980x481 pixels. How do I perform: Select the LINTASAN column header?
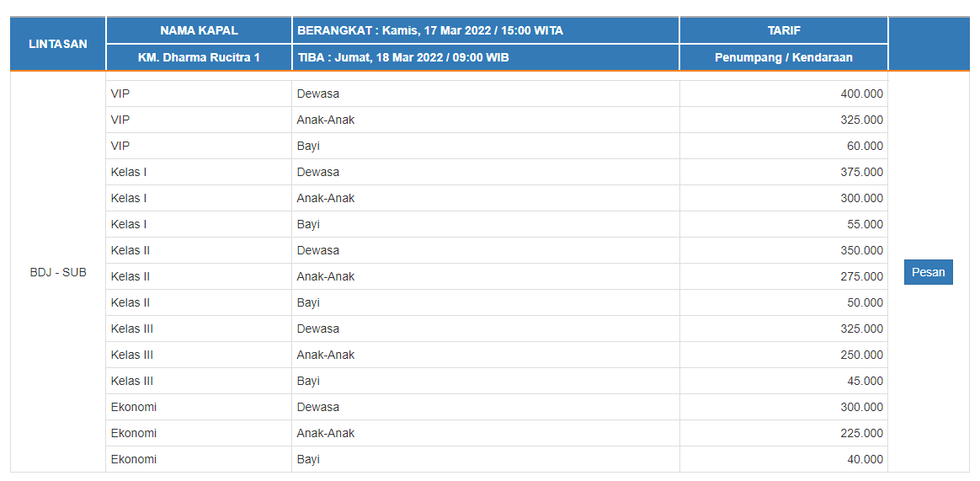coord(57,44)
